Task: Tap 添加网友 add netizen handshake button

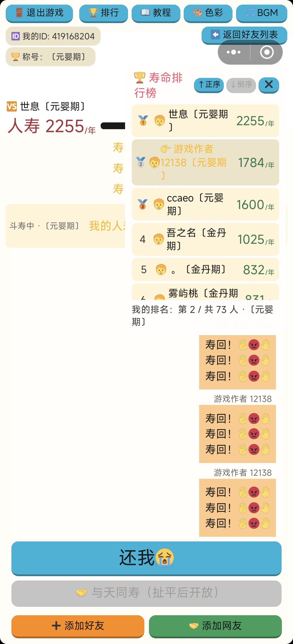Action: pos(215,626)
